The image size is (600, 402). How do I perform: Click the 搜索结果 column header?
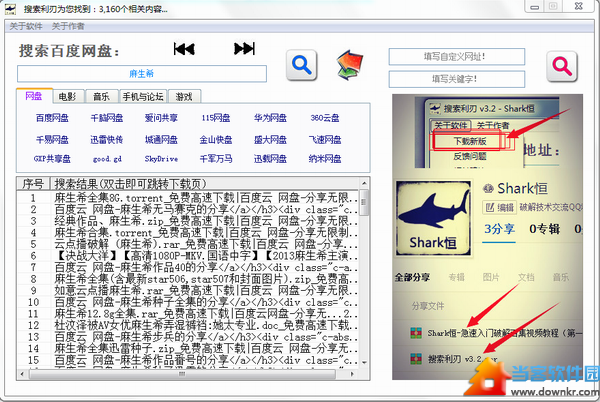pyautogui.click(x=205, y=184)
